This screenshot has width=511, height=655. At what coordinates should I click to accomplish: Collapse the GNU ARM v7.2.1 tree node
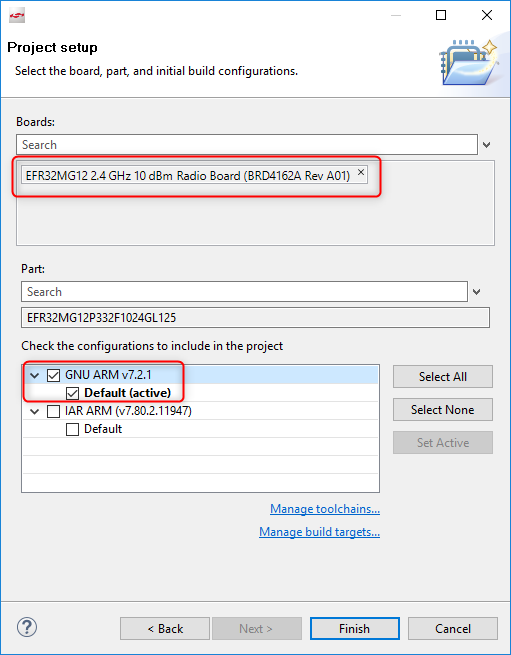35,376
